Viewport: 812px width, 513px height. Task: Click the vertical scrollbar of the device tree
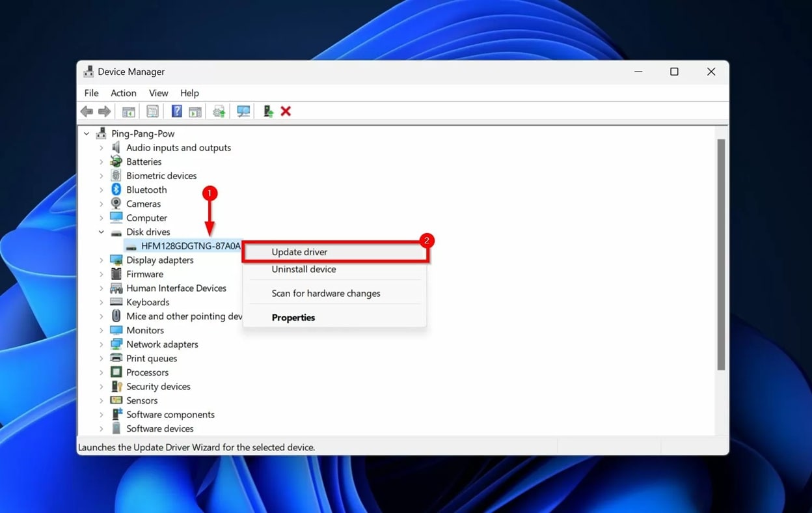(x=720, y=255)
